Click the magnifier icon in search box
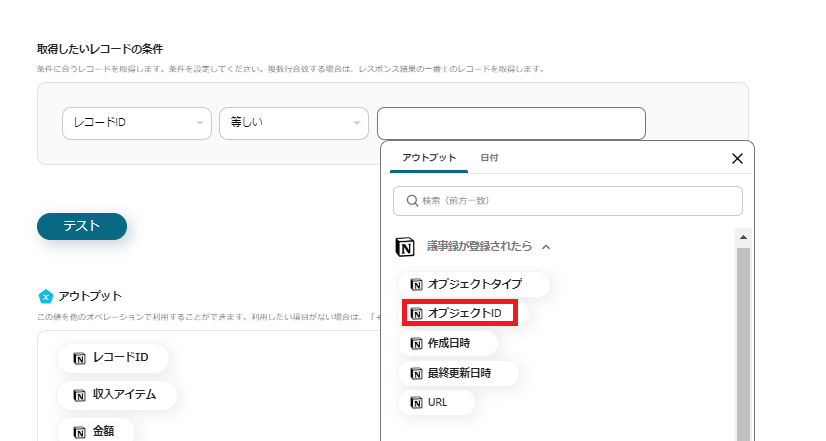The width and height of the screenshot is (826, 441). click(412, 201)
